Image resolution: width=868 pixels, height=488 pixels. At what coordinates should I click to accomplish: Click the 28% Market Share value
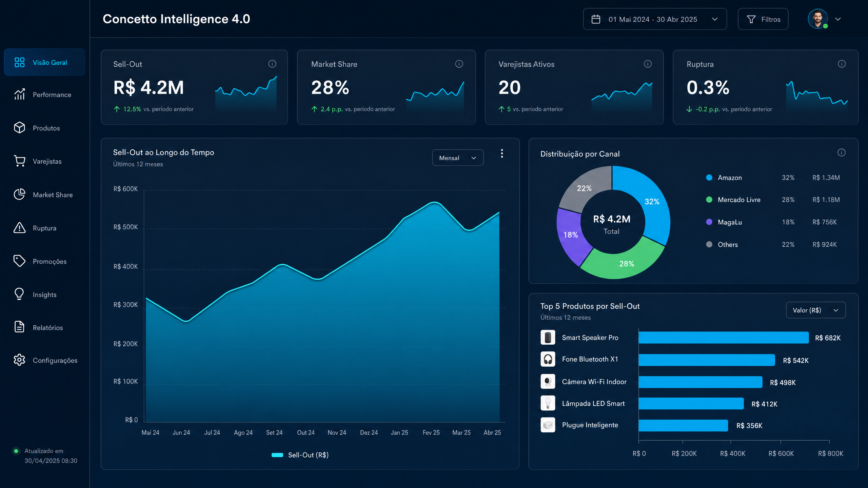330,87
